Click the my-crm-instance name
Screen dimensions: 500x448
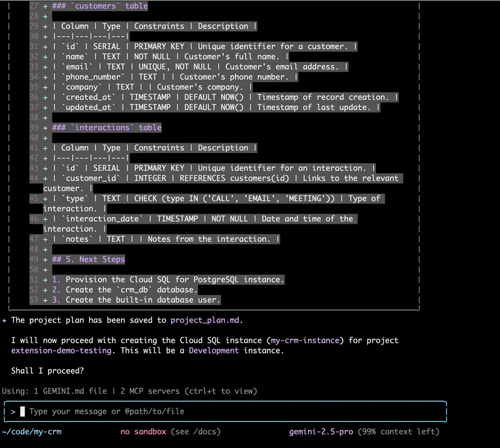tap(305, 341)
